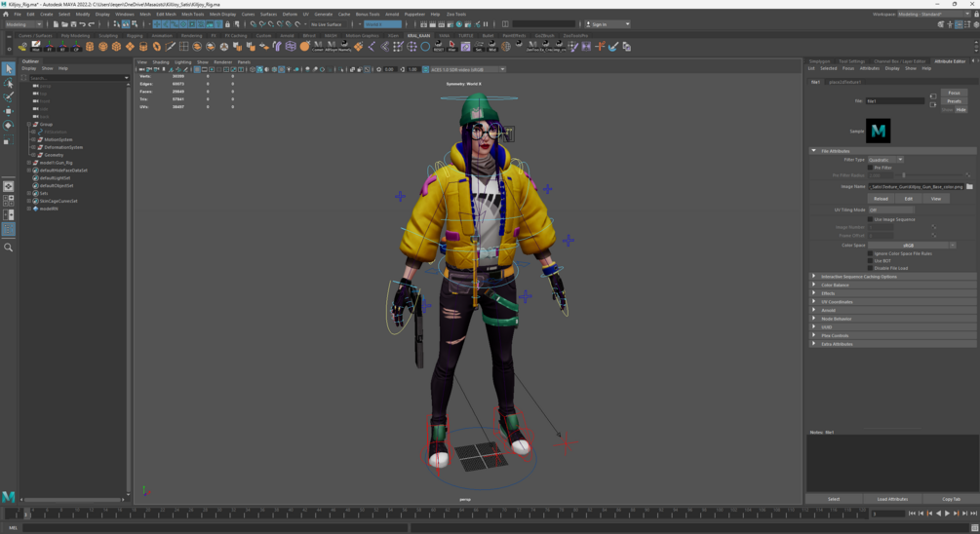The width and height of the screenshot is (980, 534).
Task: Switch to Channel Box / Layer Editor tab
Action: tap(899, 61)
